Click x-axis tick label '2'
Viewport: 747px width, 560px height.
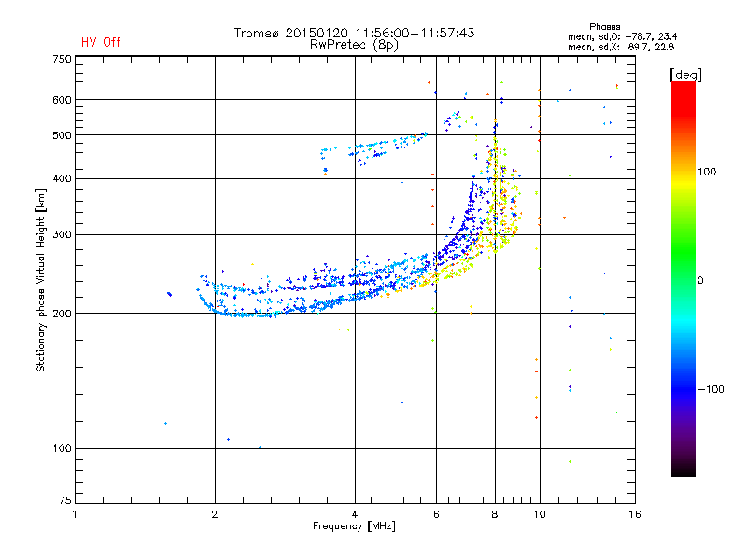[215, 514]
